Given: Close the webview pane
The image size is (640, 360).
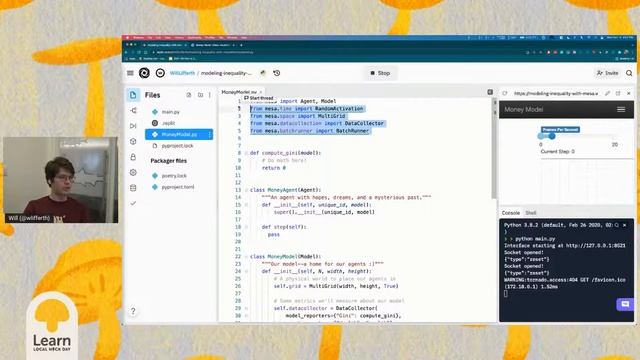Looking at the screenshot, I should [629, 93].
